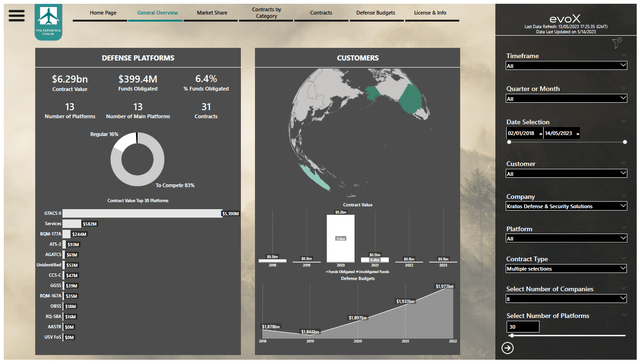
Task: Open the Customer filter dropdown
Action: tap(566, 174)
